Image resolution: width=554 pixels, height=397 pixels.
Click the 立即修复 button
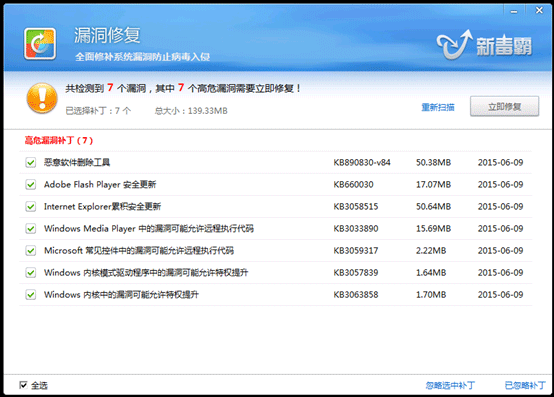[504, 106]
